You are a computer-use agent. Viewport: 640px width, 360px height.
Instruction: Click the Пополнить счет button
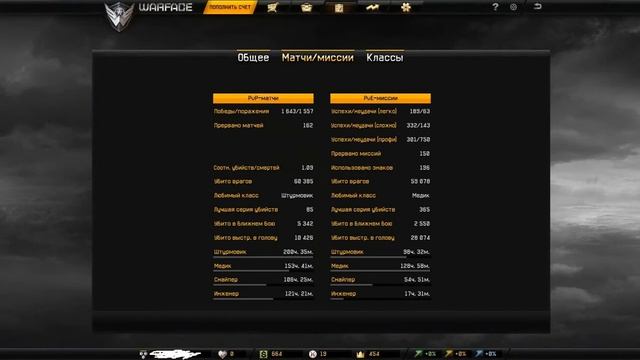[230, 7]
